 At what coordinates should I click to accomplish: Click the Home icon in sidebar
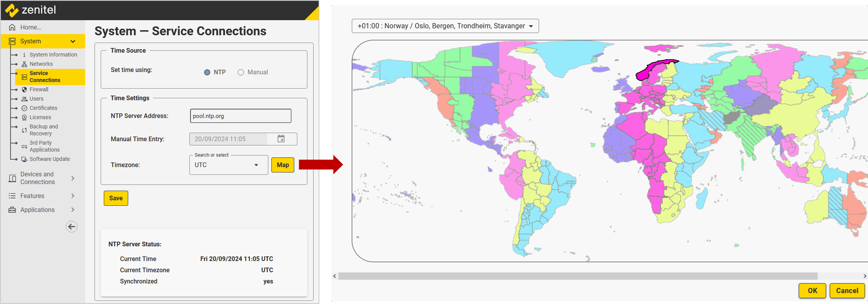[x=12, y=27]
